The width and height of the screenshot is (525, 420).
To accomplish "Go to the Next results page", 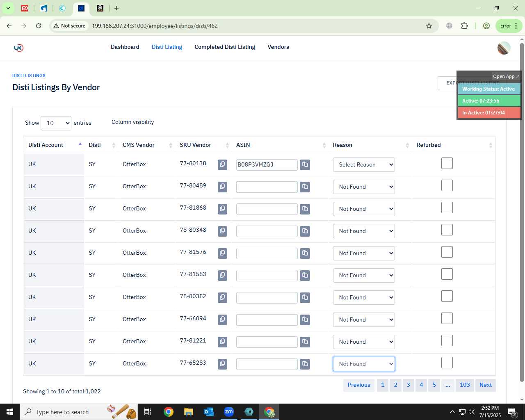I will tap(486, 385).
